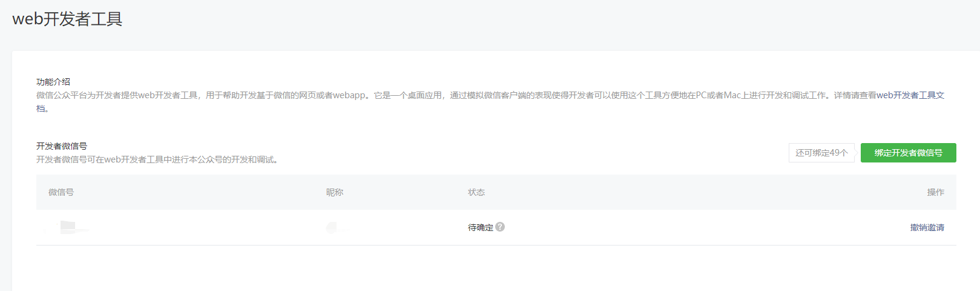The height and width of the screenshot is (291, 980).
Task: Select the 状态 column header
Action: 476,192
